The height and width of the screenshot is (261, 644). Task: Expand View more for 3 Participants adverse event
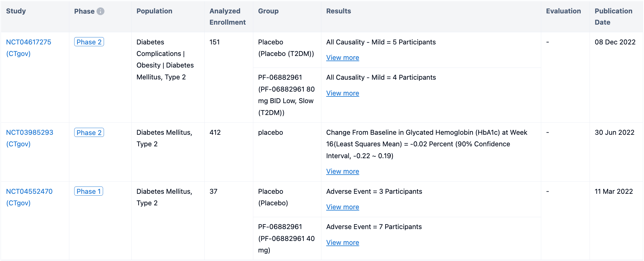(x=342, y=207)
